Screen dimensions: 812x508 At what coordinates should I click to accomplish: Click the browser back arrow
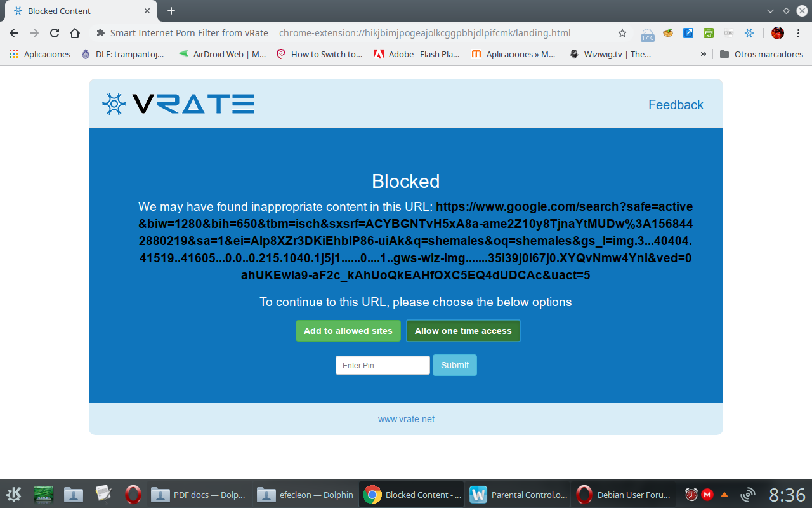(x=14, y=33)
